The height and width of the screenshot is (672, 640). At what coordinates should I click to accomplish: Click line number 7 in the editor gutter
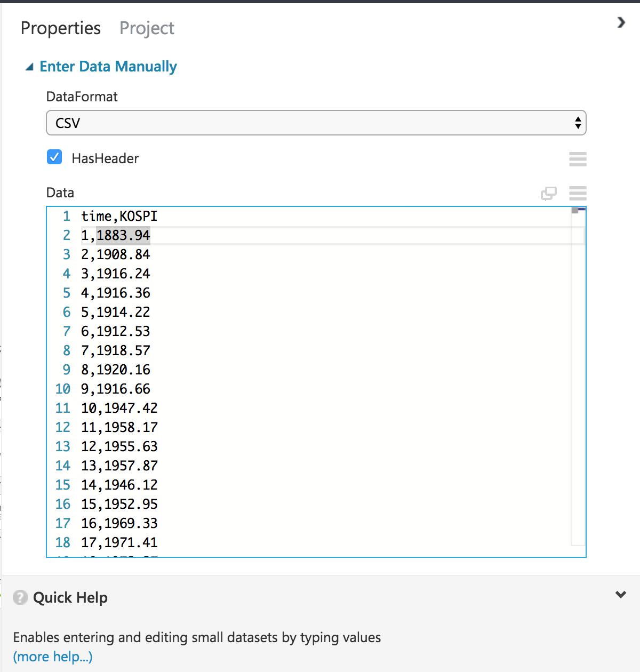pyautogui.click(x=67, y=331)
